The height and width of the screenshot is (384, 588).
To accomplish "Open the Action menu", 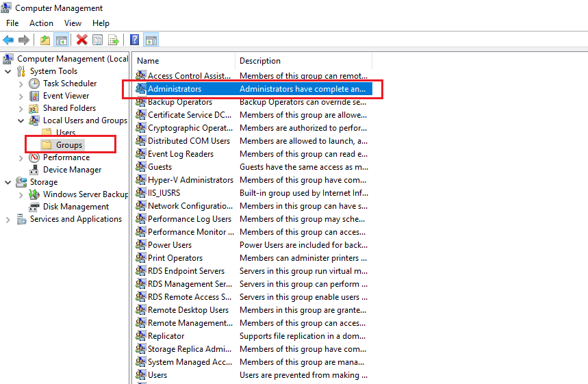I will 41,23.
